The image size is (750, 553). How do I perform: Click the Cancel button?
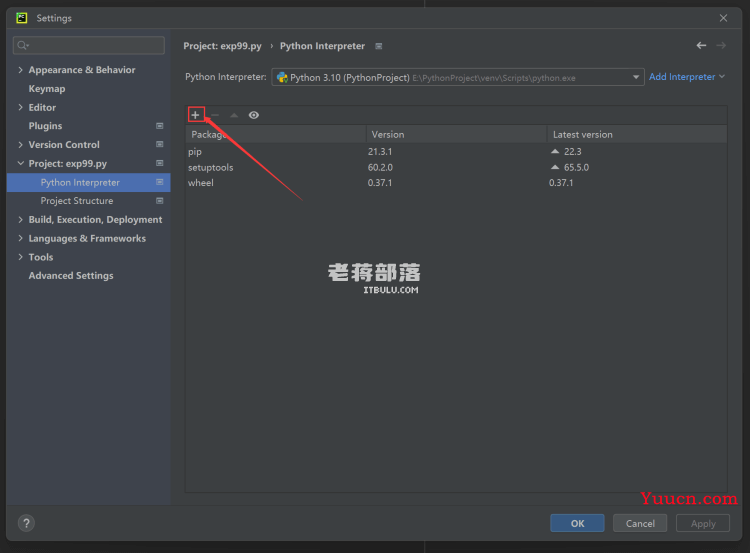(x=640, y=523)
